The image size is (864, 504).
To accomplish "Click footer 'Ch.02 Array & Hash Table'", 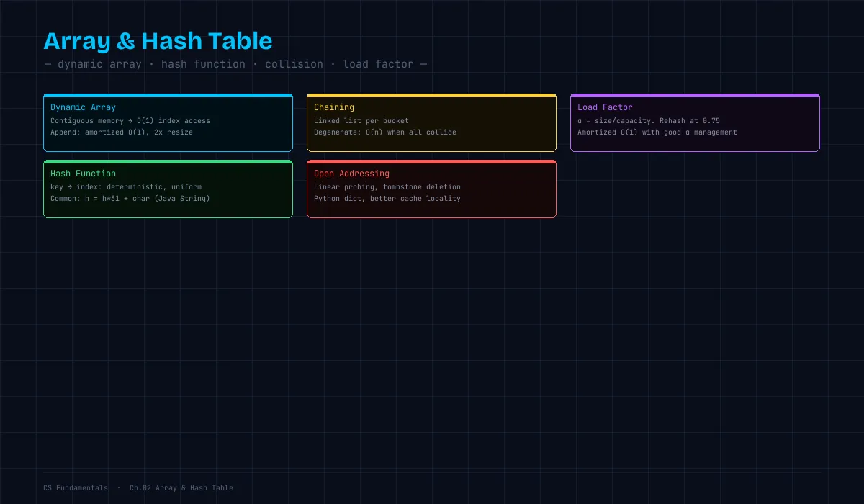I will [x=181, y=488].
